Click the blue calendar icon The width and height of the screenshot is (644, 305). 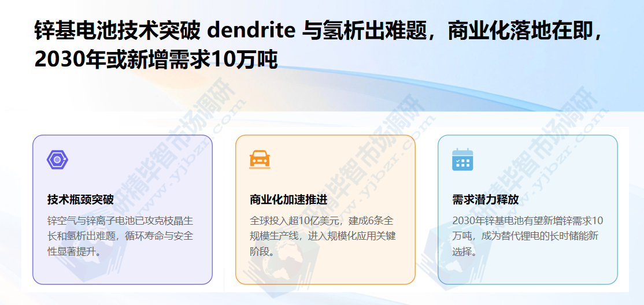462,159
